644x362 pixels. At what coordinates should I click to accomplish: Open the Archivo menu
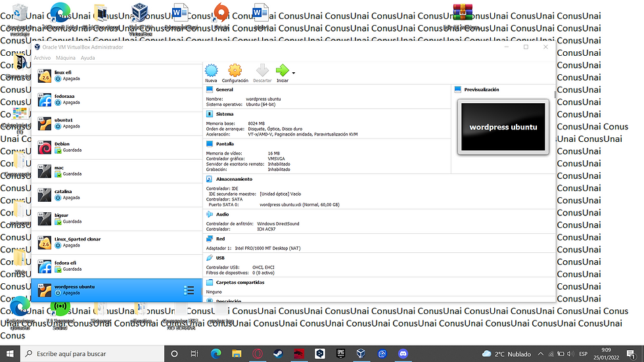[42, 58]
